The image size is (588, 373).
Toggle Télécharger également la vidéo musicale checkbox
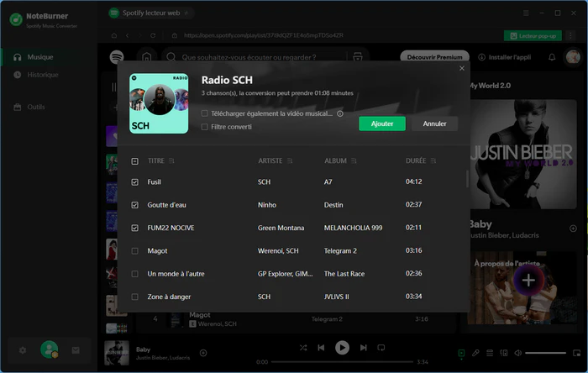(x=204, y=113)
